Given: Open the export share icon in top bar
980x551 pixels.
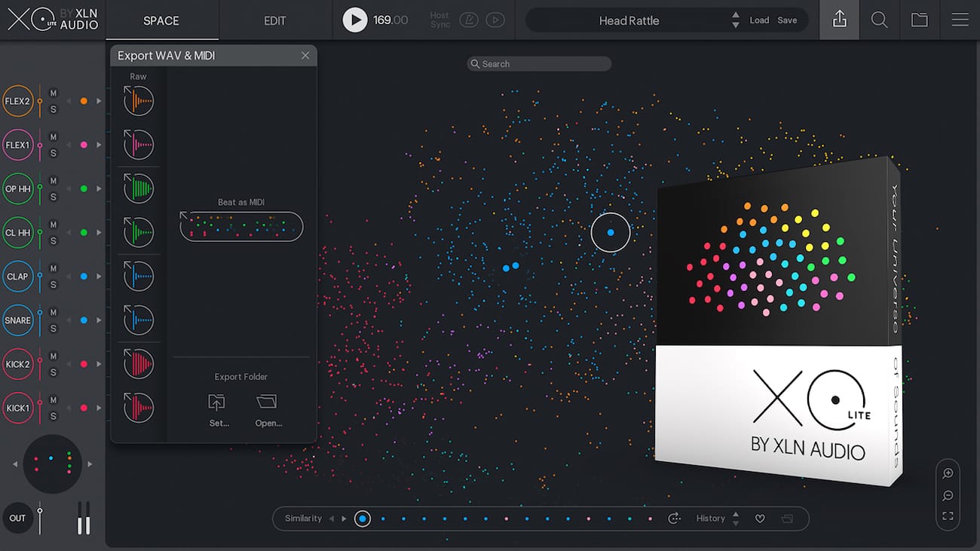Looking at the screenshot, I should pyautogui.click(x=839, y=20).
